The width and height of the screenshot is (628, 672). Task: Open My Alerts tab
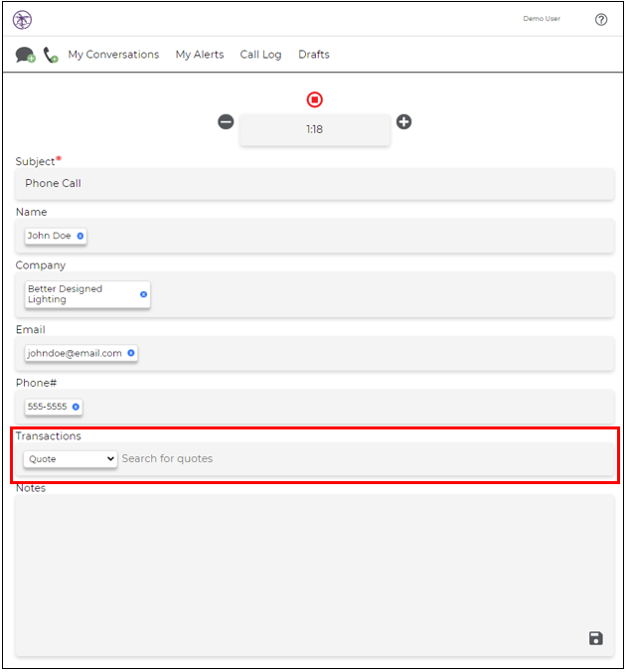[x=200, y=55]
